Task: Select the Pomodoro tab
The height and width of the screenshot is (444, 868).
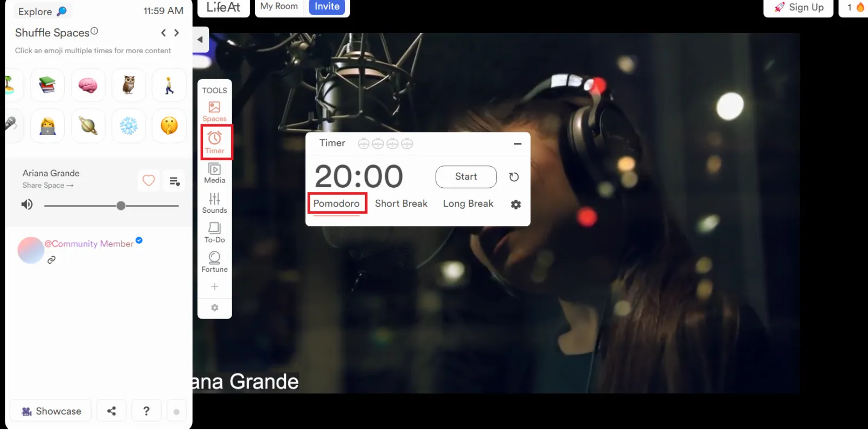Action: tap(336, 204)
